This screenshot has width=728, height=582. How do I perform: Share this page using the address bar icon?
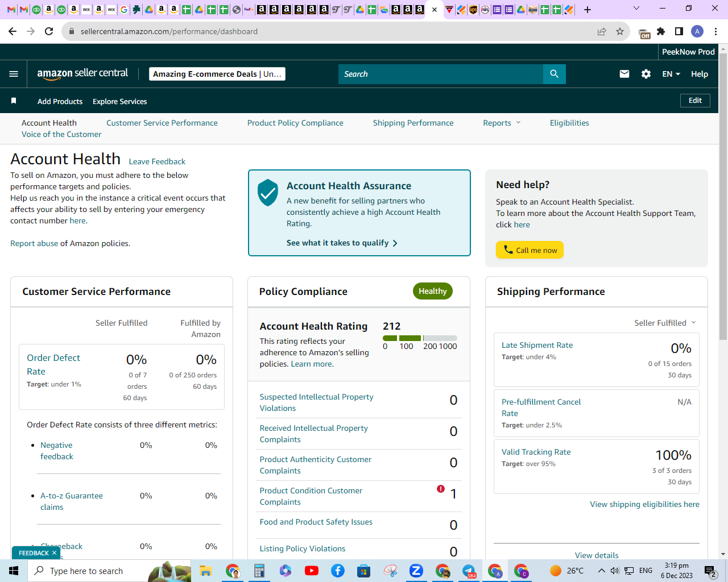pyautogui.click(x=602, y=31)
